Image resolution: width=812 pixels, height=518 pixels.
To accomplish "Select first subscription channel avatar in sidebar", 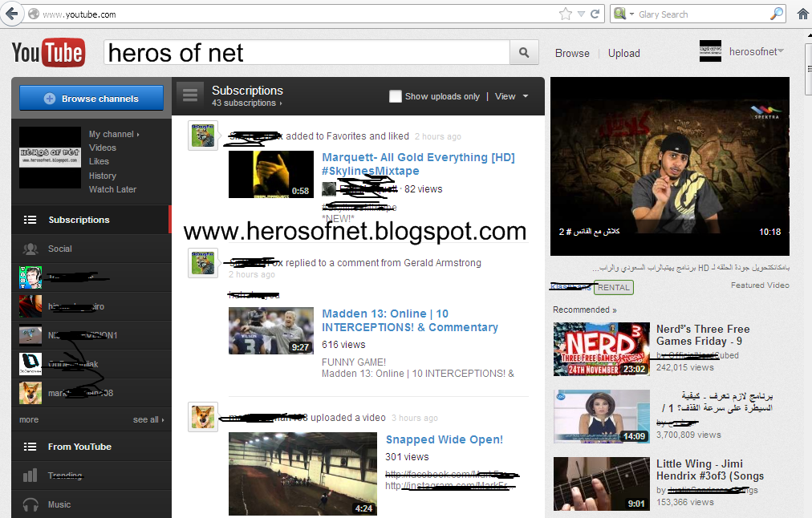I will (x=30, y=277).
